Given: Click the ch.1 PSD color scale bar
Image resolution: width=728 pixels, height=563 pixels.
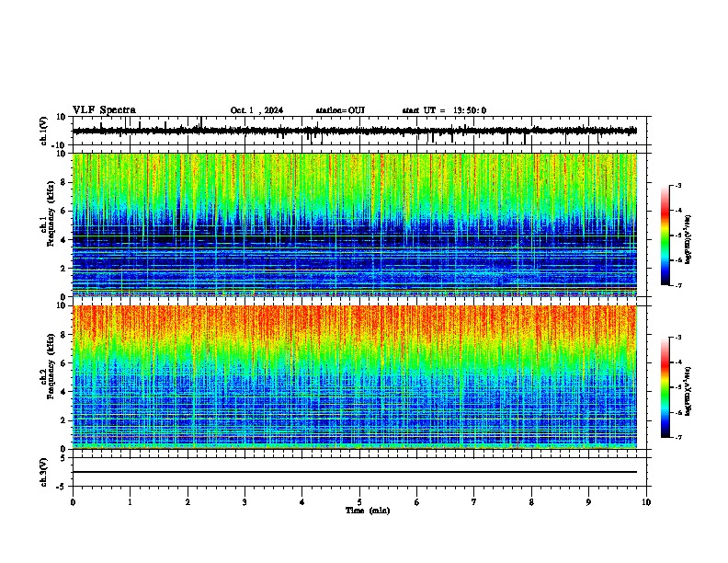Looking at the screenshot, I should point(665,236).
